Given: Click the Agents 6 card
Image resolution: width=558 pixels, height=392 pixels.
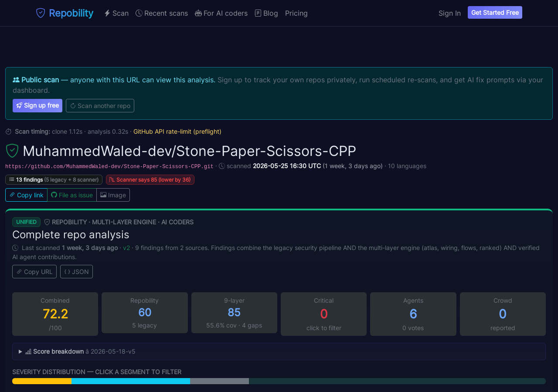Looking at the screenshot, I should [x=413, y=314].
